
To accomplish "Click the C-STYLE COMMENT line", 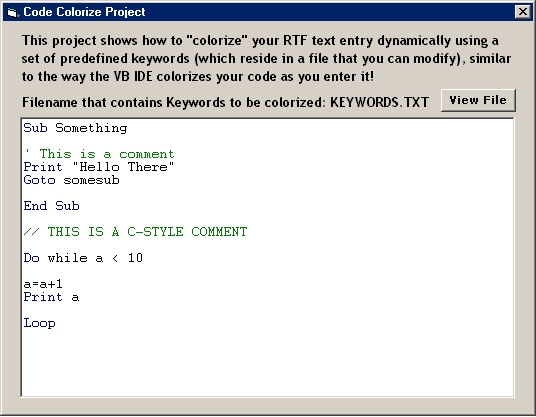I will [135, 232].
